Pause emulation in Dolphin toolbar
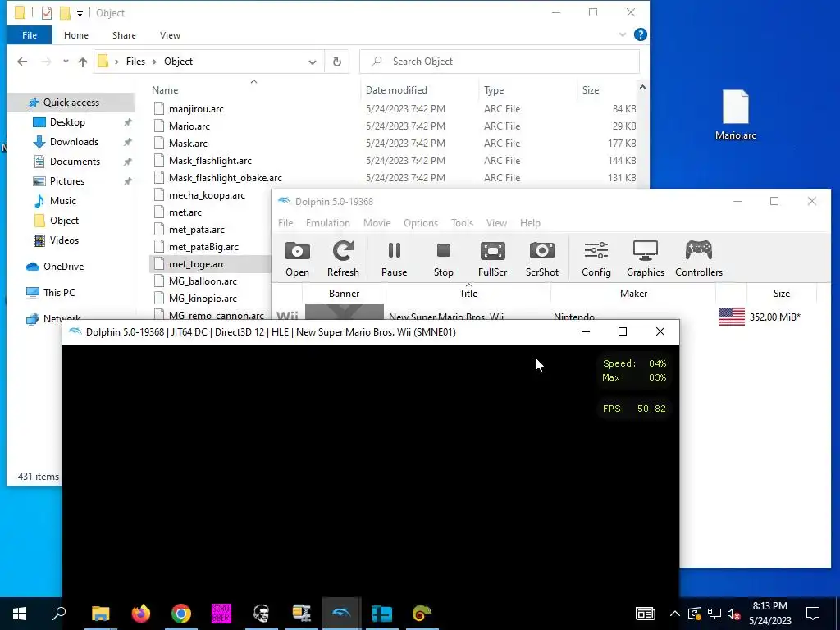840x630 pixels. tap(394, 258)
